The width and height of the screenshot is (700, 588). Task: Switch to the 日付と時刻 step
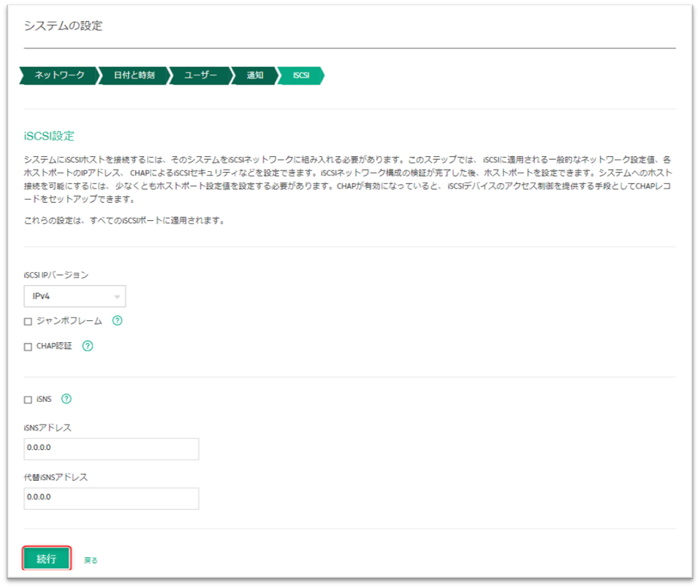pos(133,75)
